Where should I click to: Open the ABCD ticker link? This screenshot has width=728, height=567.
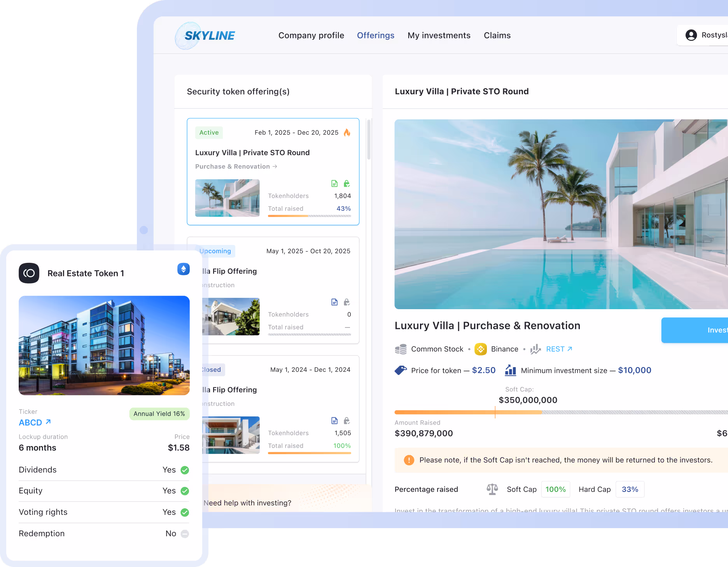[35, 423]
